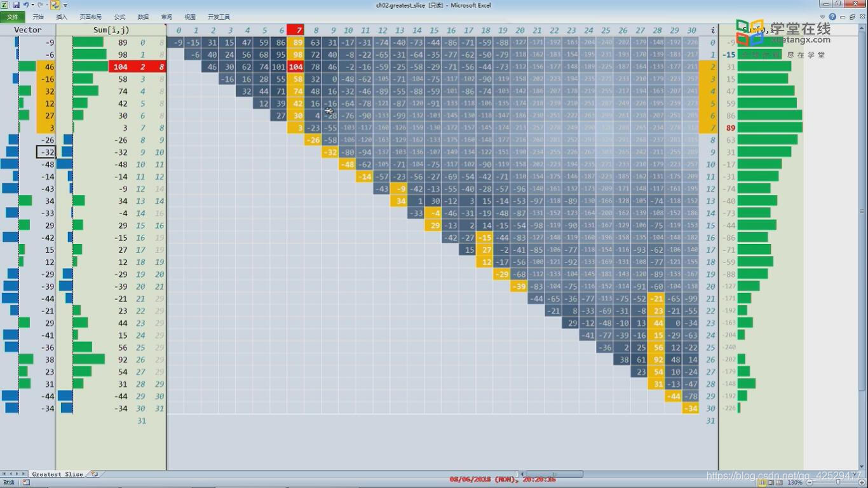Image resolution: width=868 pixels, height=488 pixels.
Task: Select the orange 34 cell in row 13
Action: (x=399, y=201)
